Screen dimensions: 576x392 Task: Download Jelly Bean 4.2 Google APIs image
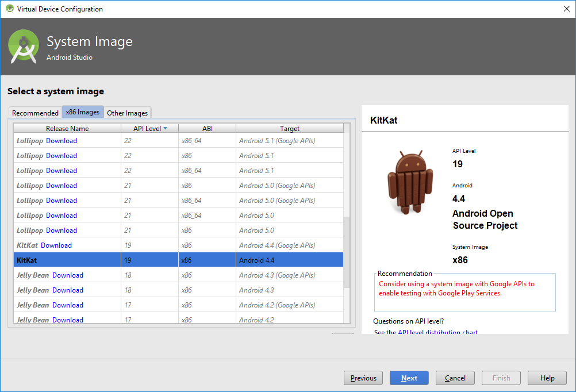pos(68,305)
